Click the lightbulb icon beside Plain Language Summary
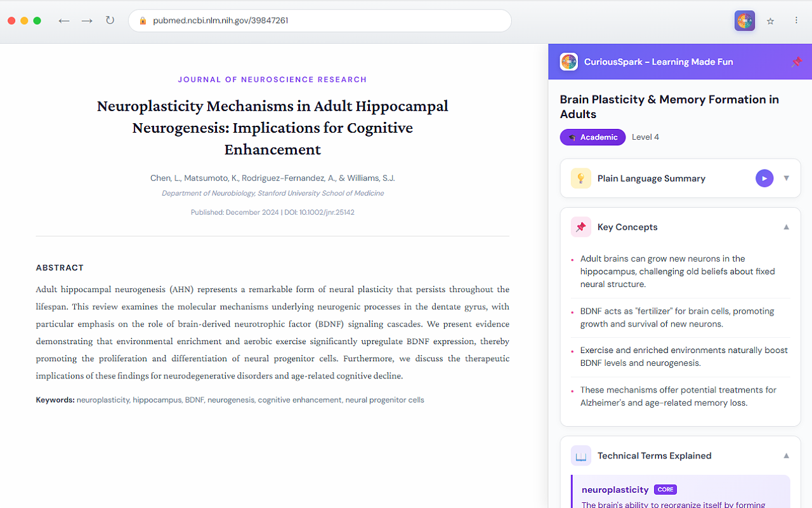The image size is (812, 508). click(x=581, y=178)
